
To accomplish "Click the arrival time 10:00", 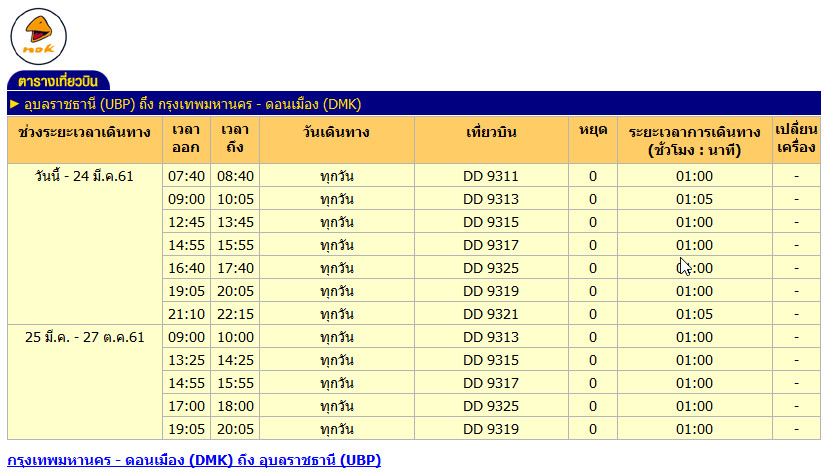I will click(x=235, y=337).
